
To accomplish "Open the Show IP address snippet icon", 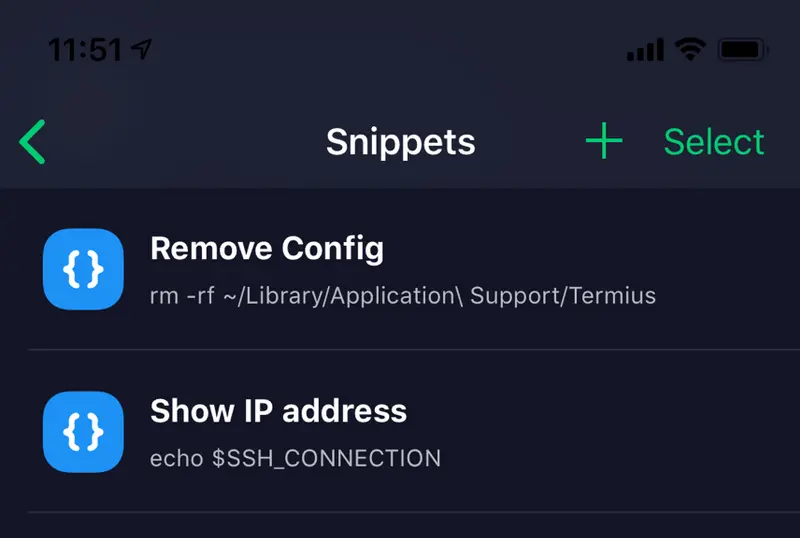I will click(x=83, y=432).
